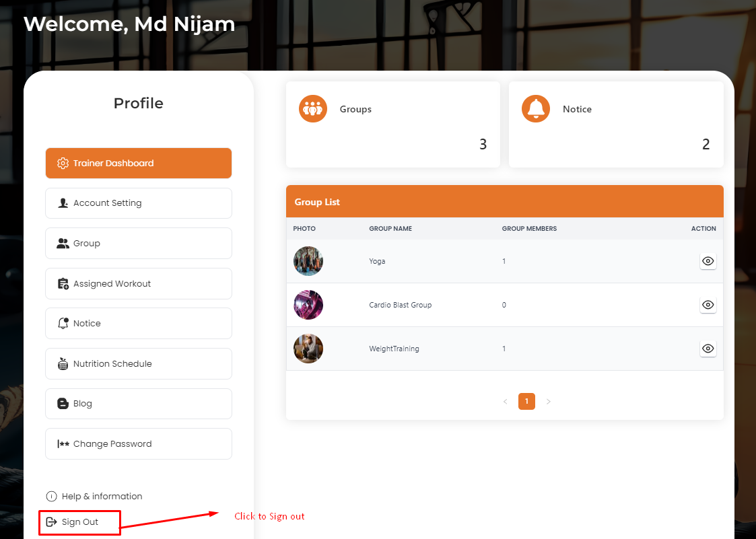This screenshot has height=539, width=756.
Task: Go to previous page of group list
Action: pyautogui.click(x=505, y=402)
